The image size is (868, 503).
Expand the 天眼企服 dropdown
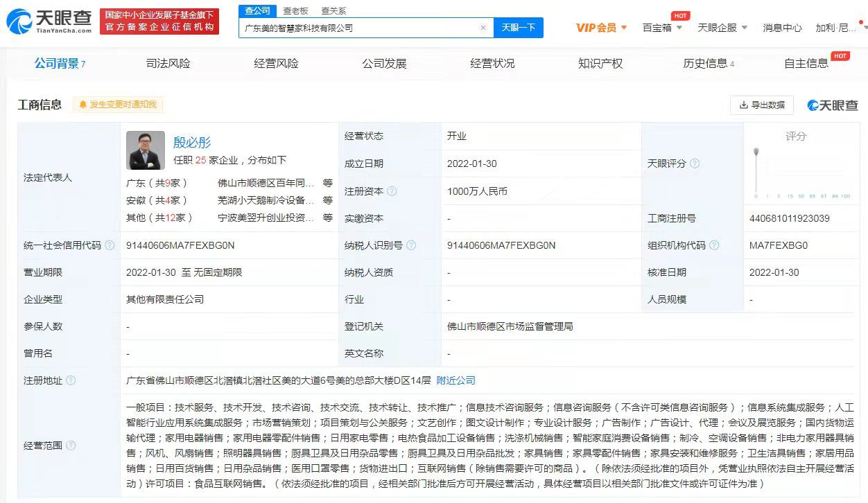(722, 28)
